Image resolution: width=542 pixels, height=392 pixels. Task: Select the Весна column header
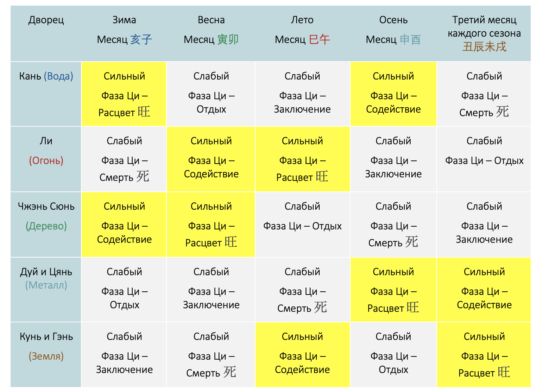(x=211, y=33)
